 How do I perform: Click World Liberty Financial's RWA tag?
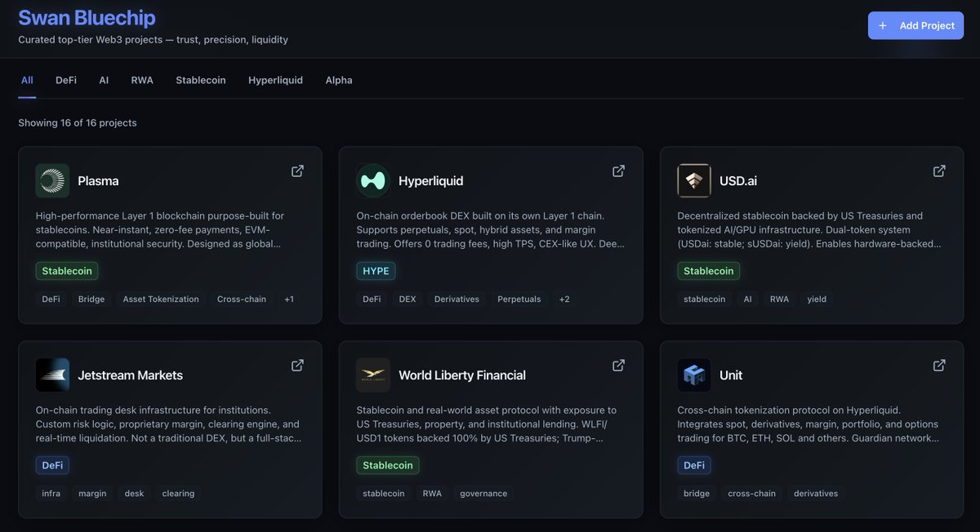pyautogui.click(x=432, y=494)
